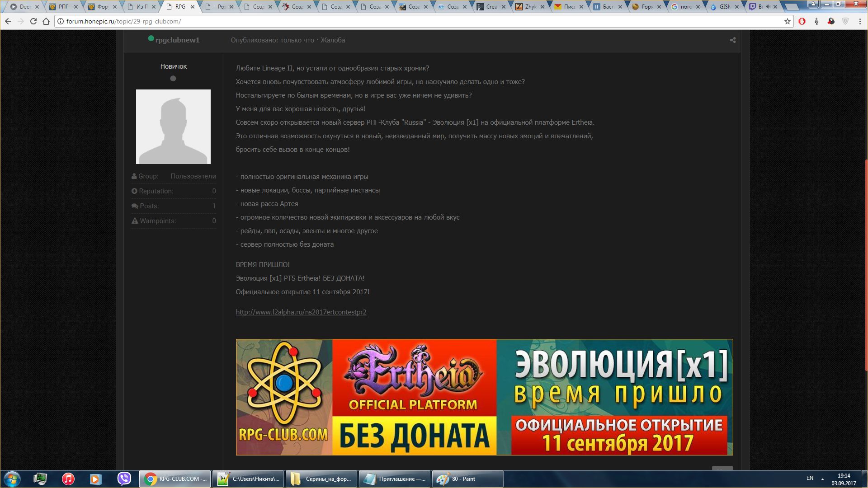Image resolution: width=868 pixels, height=488 pixels.
Task: Switch to the Приглашение notepad window
Action: (x=395, y=479)
